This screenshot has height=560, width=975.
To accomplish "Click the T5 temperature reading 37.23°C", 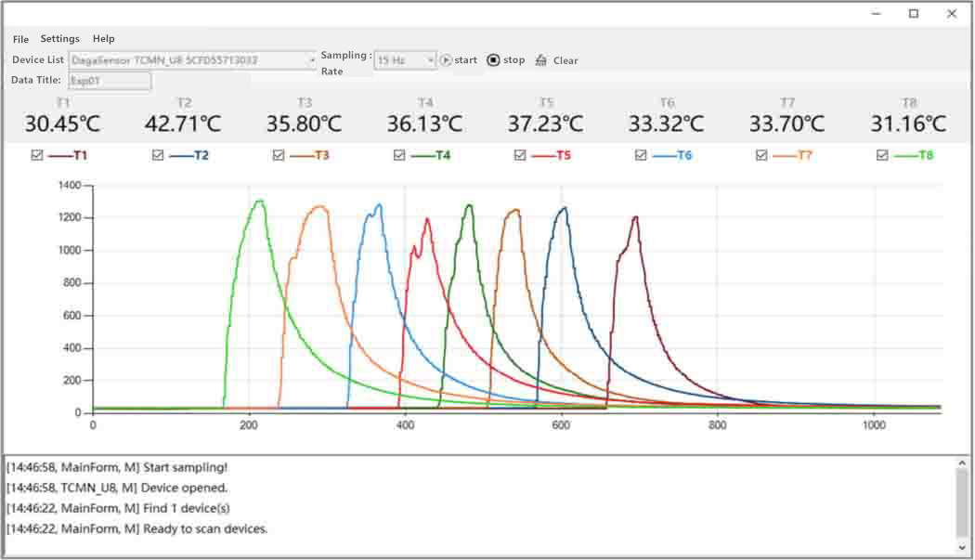I will click(546, 124).
